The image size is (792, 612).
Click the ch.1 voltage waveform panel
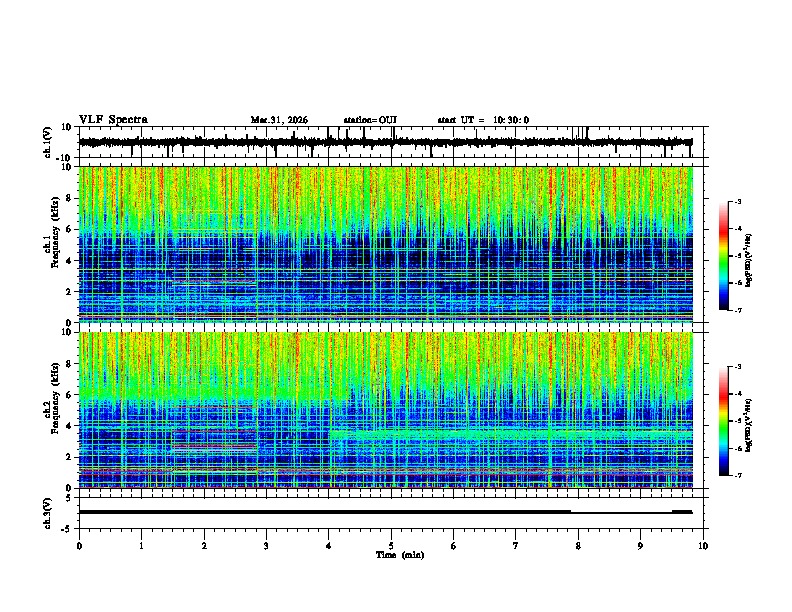tap(391, 142)
